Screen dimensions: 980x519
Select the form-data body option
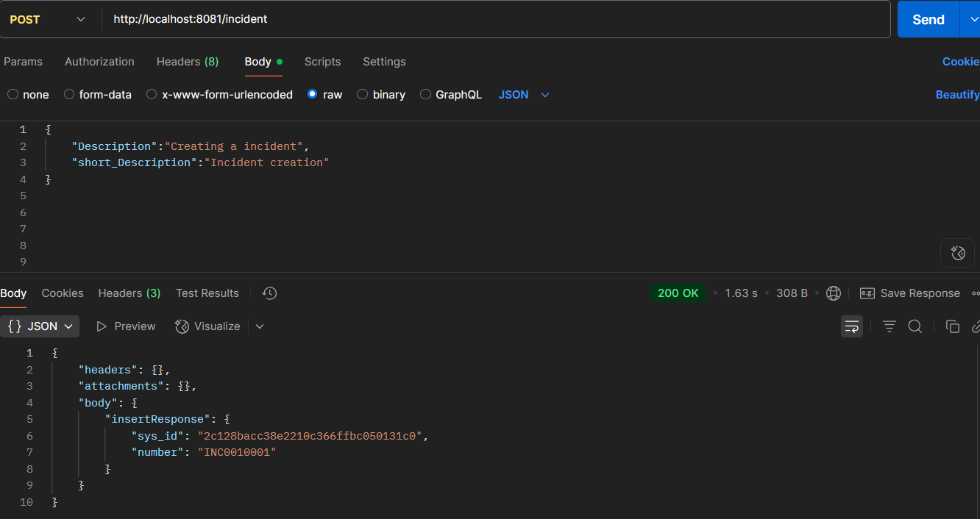(x=98, y=95)
